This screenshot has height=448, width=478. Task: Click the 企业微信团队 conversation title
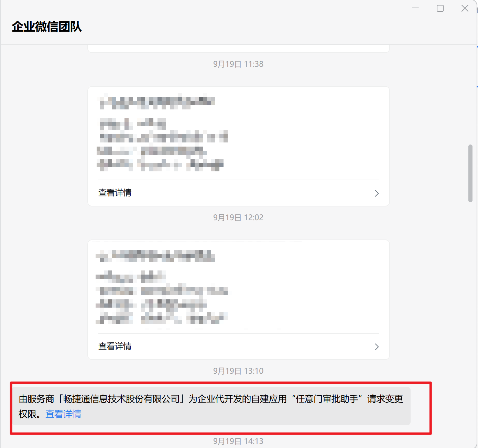click(x=47, y=26)
